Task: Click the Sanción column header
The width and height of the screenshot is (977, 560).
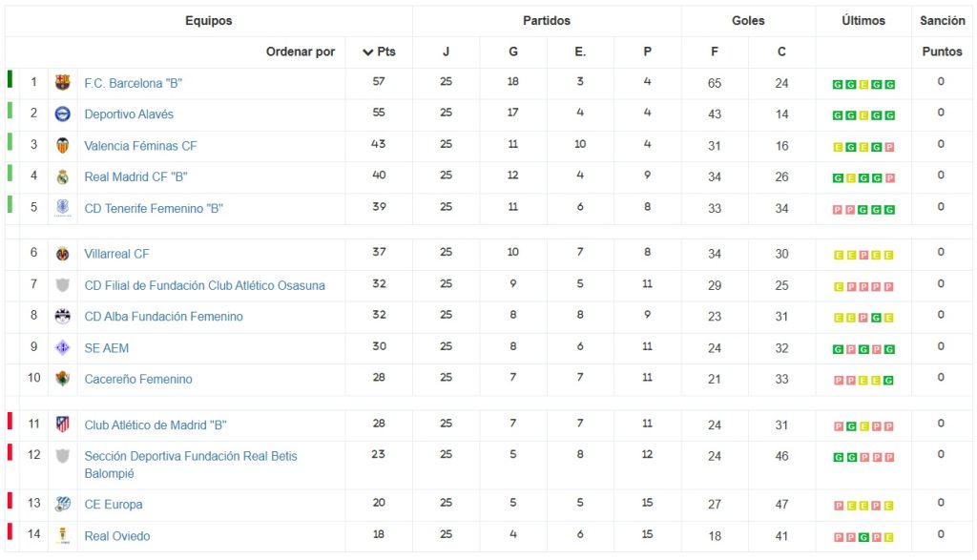Action: click(943, 21)
